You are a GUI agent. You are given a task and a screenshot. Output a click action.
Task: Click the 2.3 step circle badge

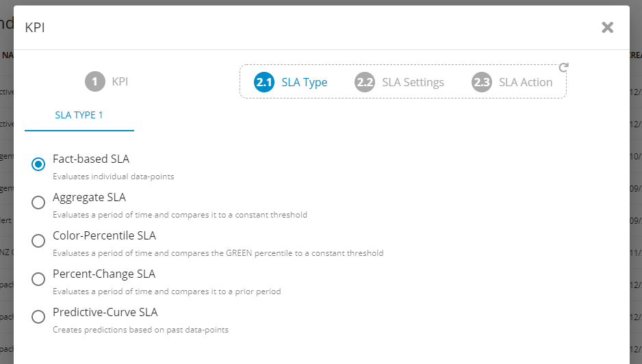482,83
